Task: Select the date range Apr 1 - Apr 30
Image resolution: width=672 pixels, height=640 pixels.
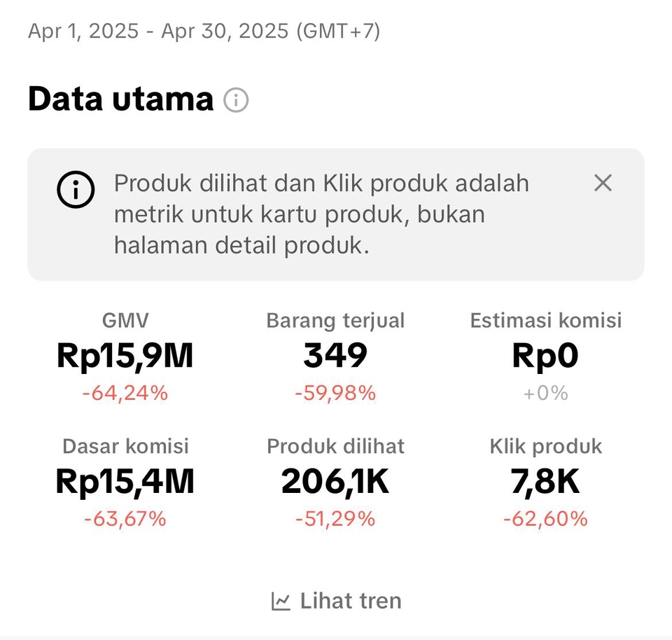Action: point(204,31)
